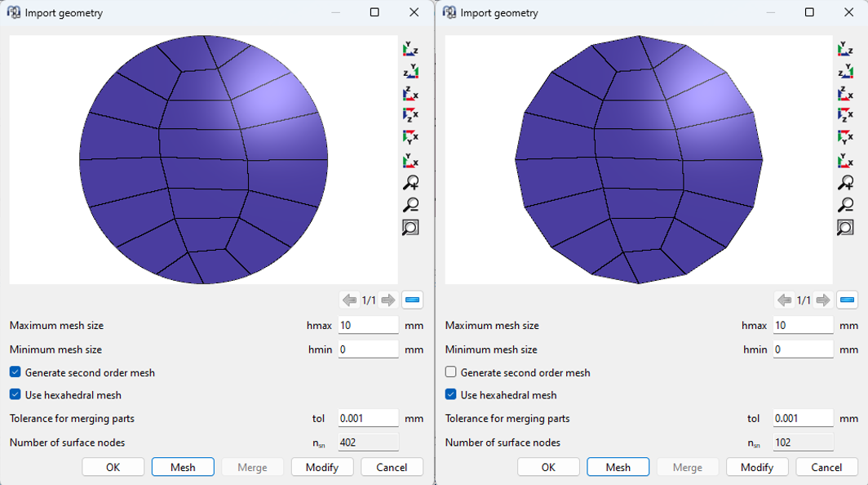Uncheck Use hexahedral mesh in 402-node dialog

[15, 394]
